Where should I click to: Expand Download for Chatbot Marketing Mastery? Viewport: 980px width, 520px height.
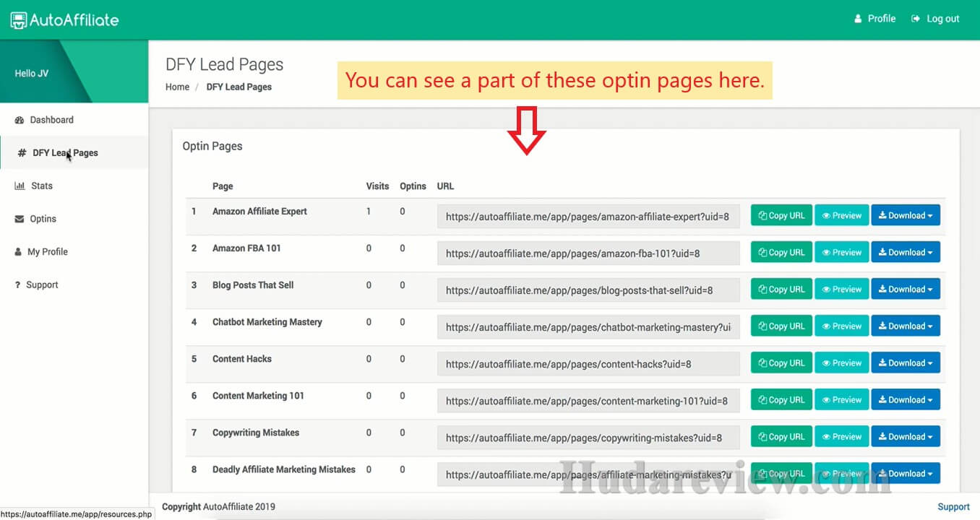pos(906,326)
